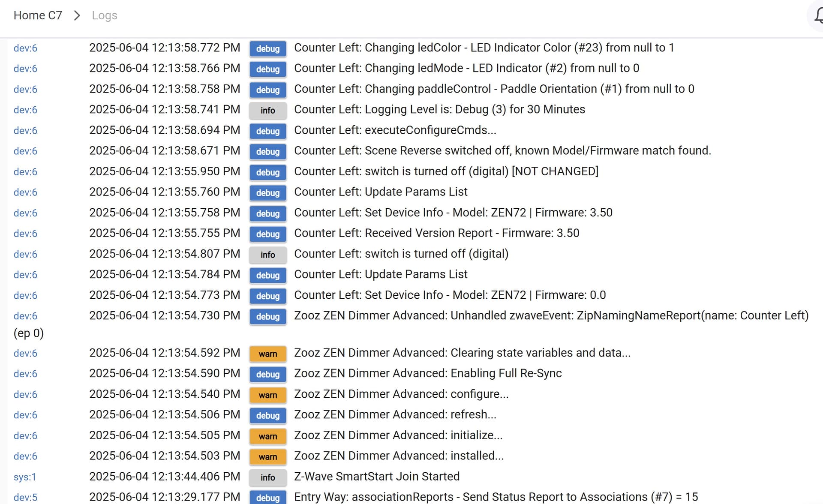Click warn badge on Clearing state variables row
Image resolution: width=823 pixels, height=504 pixels.
[268, 354]
